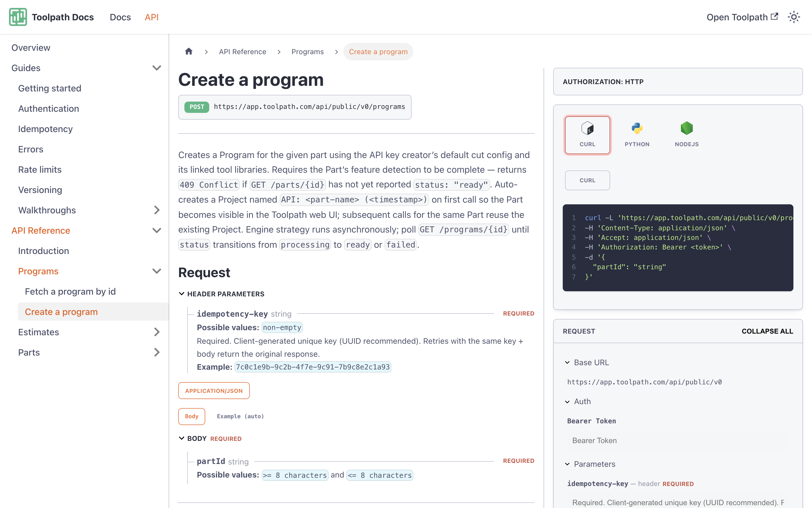Select the NodeJS language icon tab
Image resolution: width=812 pixels, height=508 pixels.
pyautogui.click(x=687, y=135)
